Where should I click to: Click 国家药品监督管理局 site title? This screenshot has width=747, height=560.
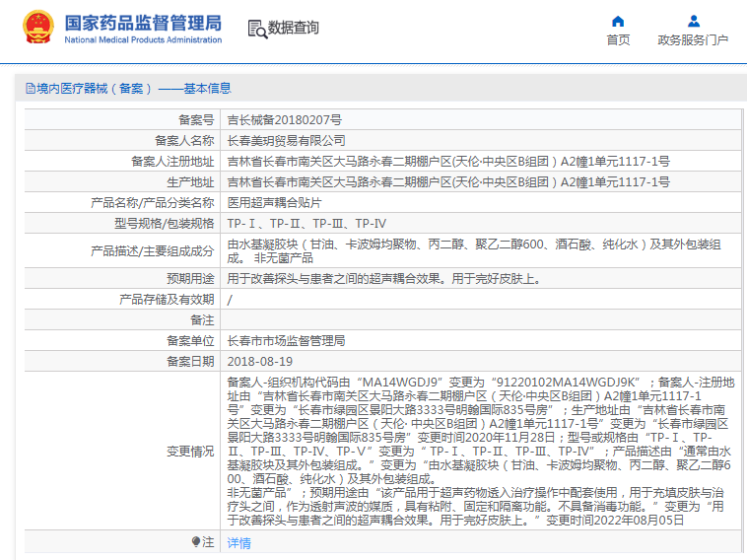144,23
